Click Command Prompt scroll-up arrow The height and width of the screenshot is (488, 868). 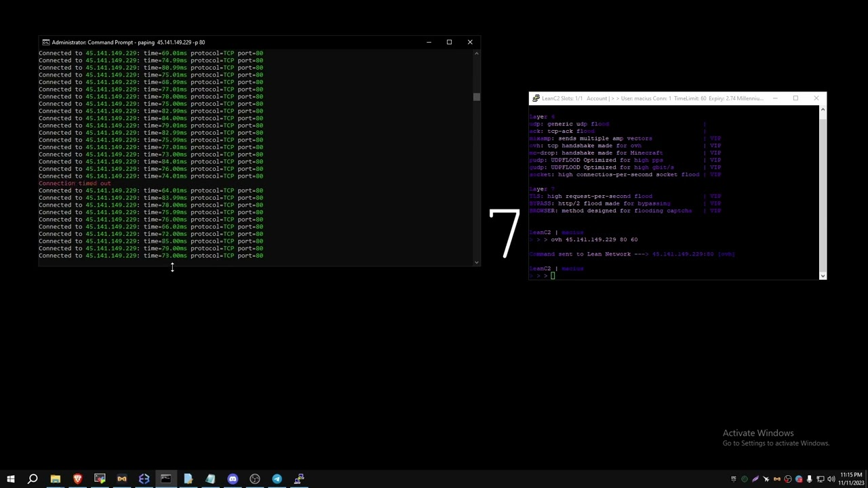[x=477, y=52]
